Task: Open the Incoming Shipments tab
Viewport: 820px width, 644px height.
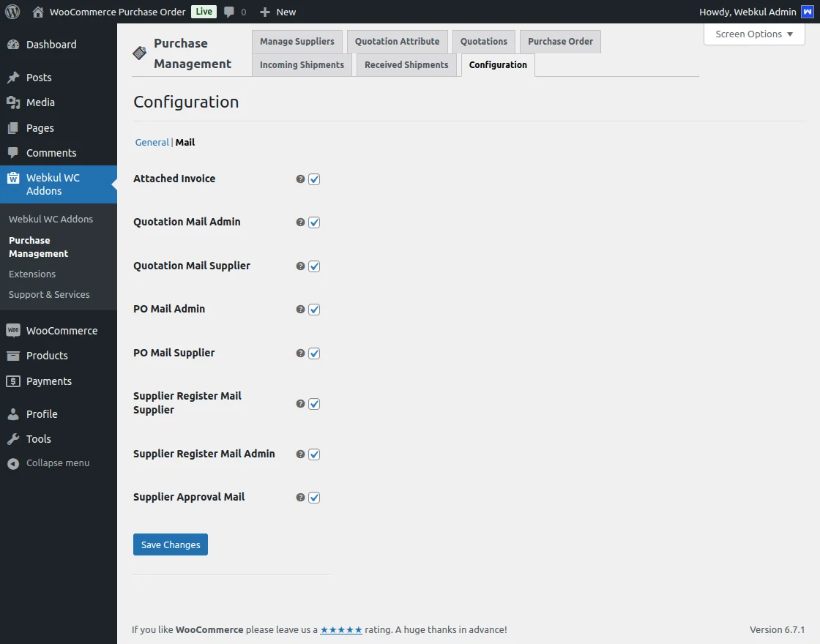Action: pyautogui.click(x=302, y=64)
